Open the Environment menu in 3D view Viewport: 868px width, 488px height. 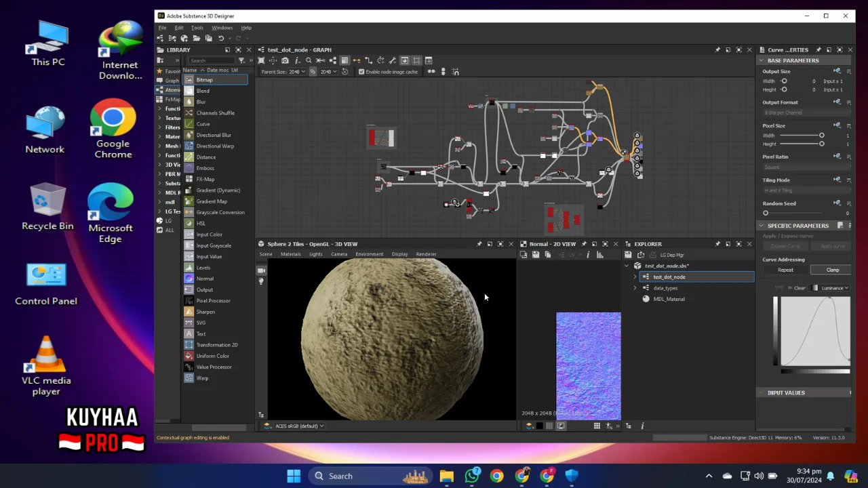(369, 254)
